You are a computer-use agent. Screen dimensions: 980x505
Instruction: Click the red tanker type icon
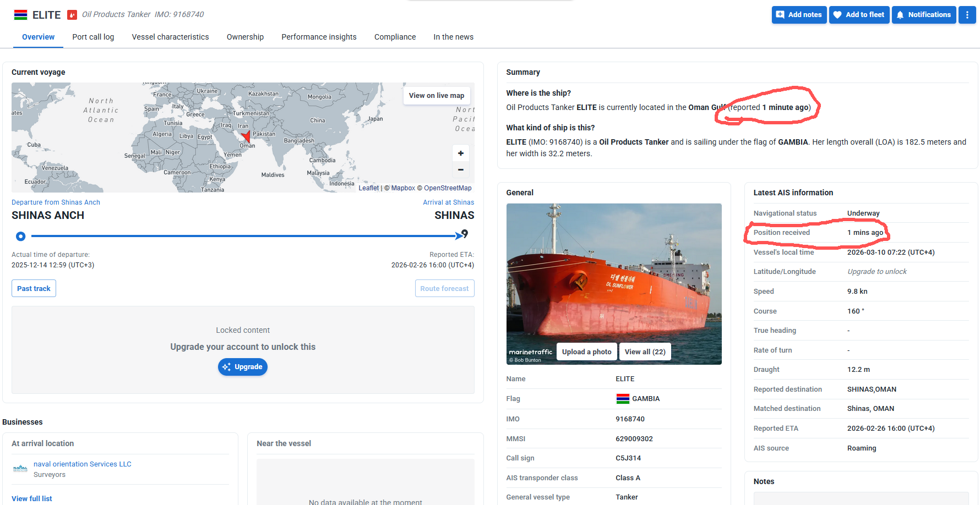coord(72,15)
